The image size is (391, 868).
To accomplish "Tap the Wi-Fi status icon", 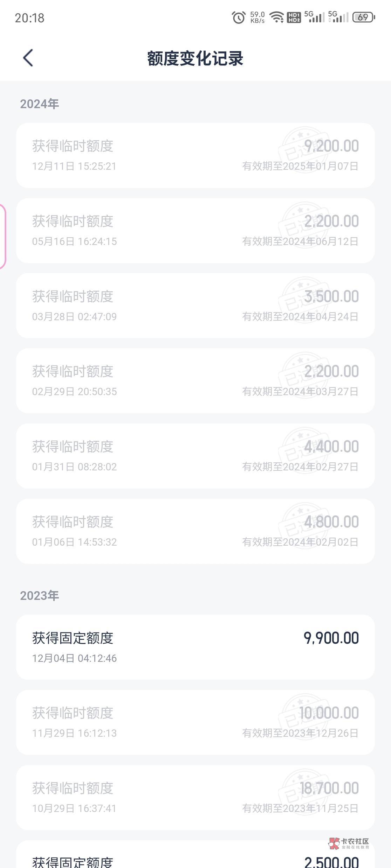I will pos(277,17).
